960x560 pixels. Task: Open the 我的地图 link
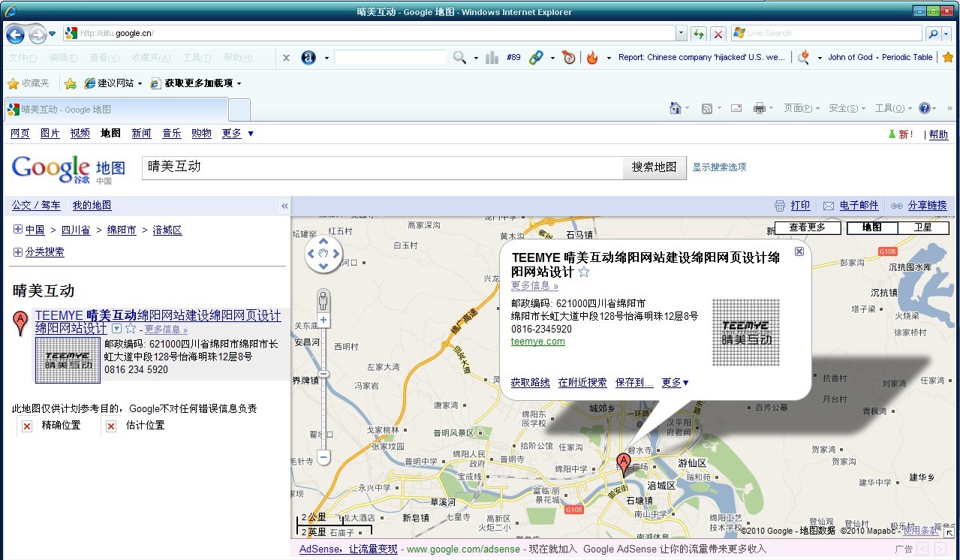(92, 206)
